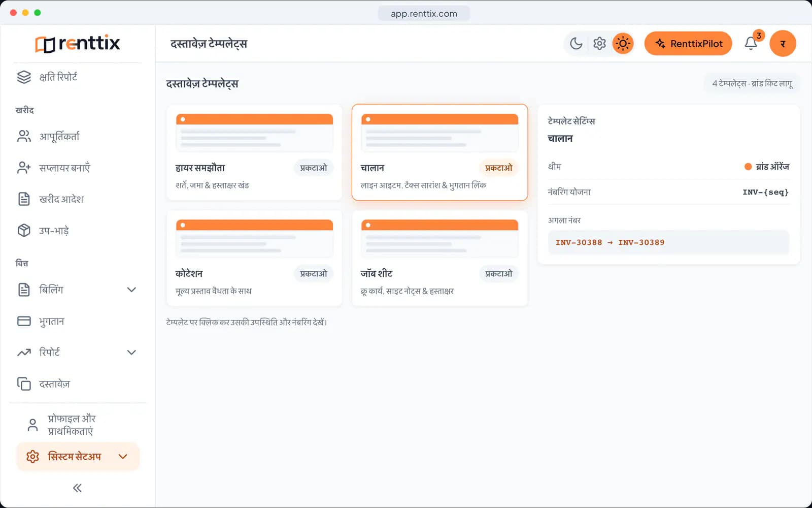Select the हायर समझौता template preview
This screenshot has width=812, height=508.
point(254,133)
